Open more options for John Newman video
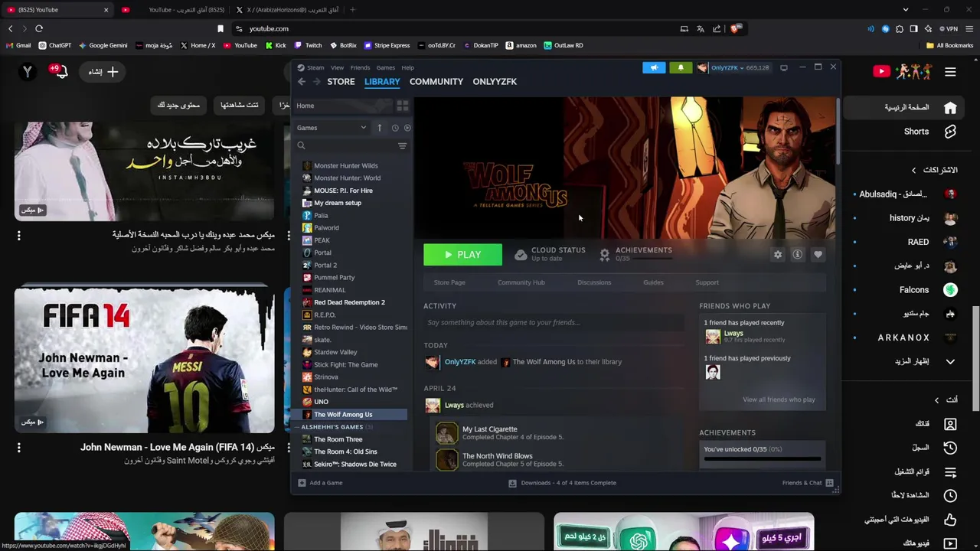This screenshot has height=551, width=980. pos(19,448)
